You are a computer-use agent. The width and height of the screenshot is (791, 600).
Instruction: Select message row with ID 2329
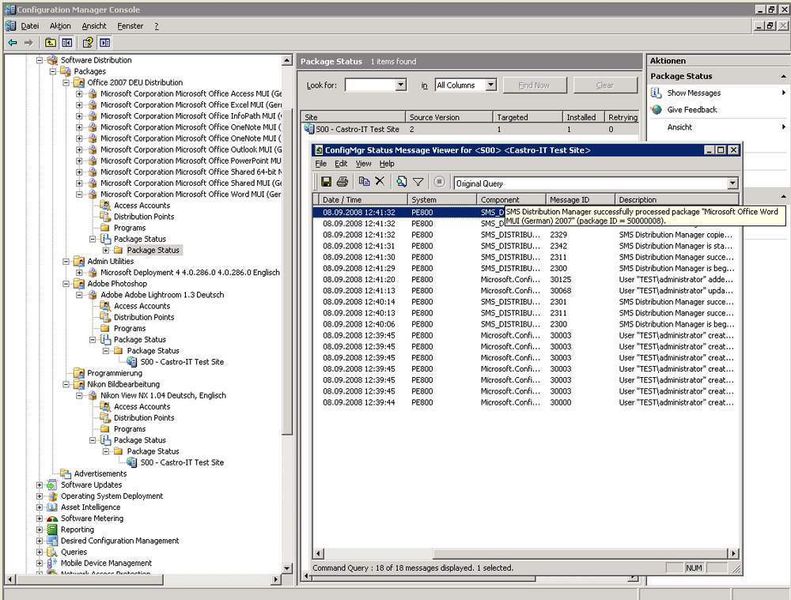pyautogui.click(x=527, y=235)
